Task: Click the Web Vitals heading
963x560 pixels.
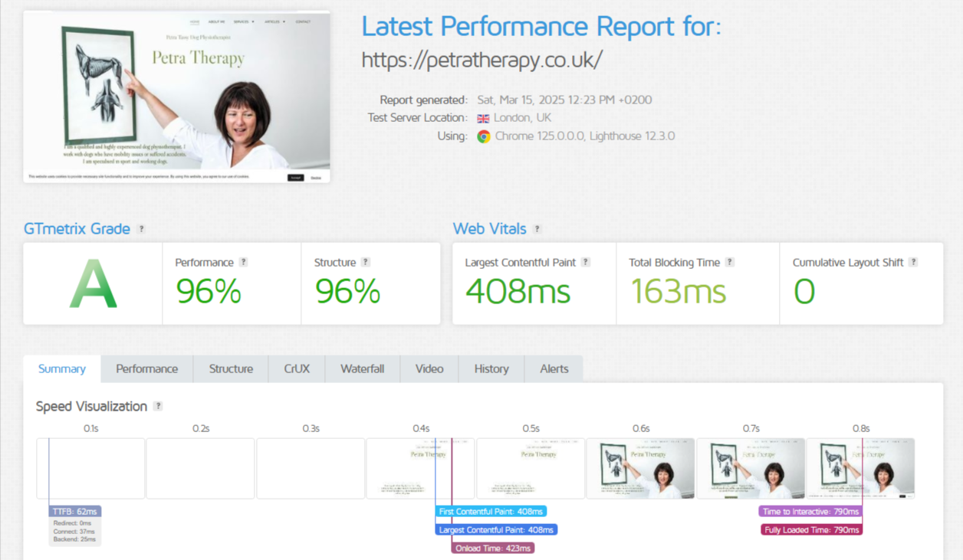Action: (x=489, y=228)
